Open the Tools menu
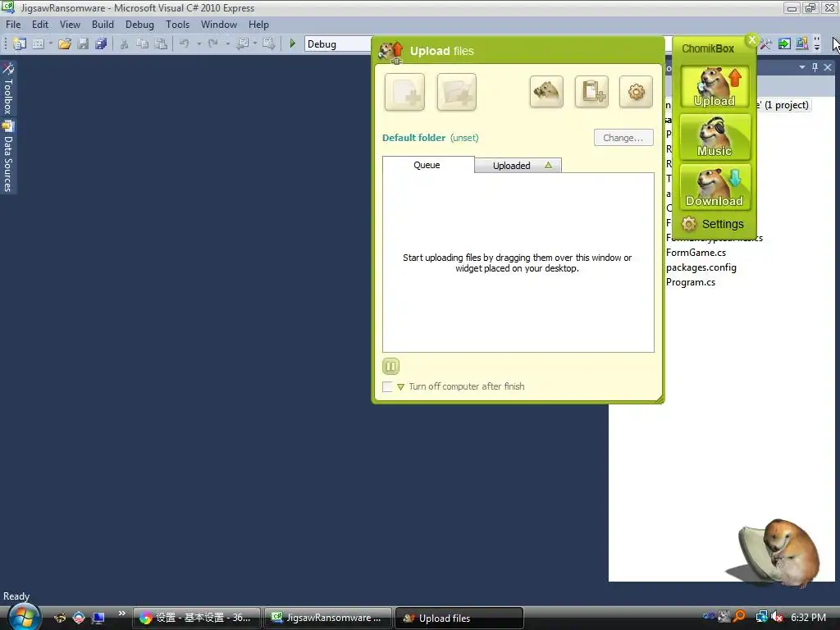Viewport: 840px width, 630px height. 177,25
